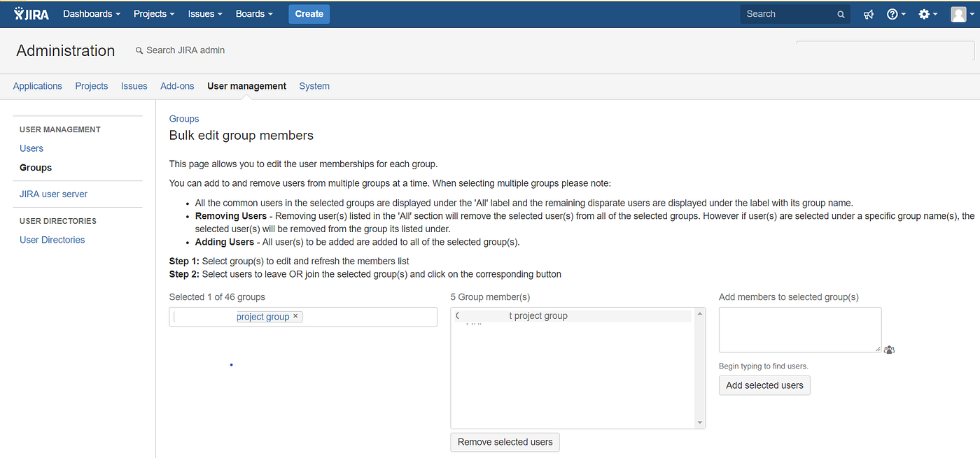Viewport: 980px width, 458px height.
Task: Click the Help question mark icon
Action: [892, 13]
